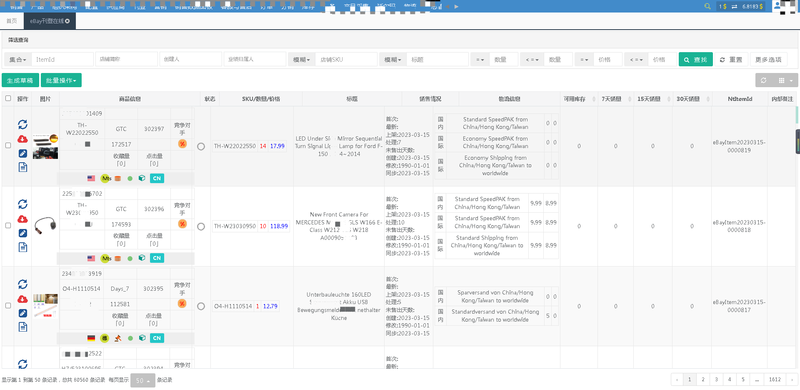Switch to 首页 tab
This screenshot has height=390, width=800.
(x=11, y=21)
